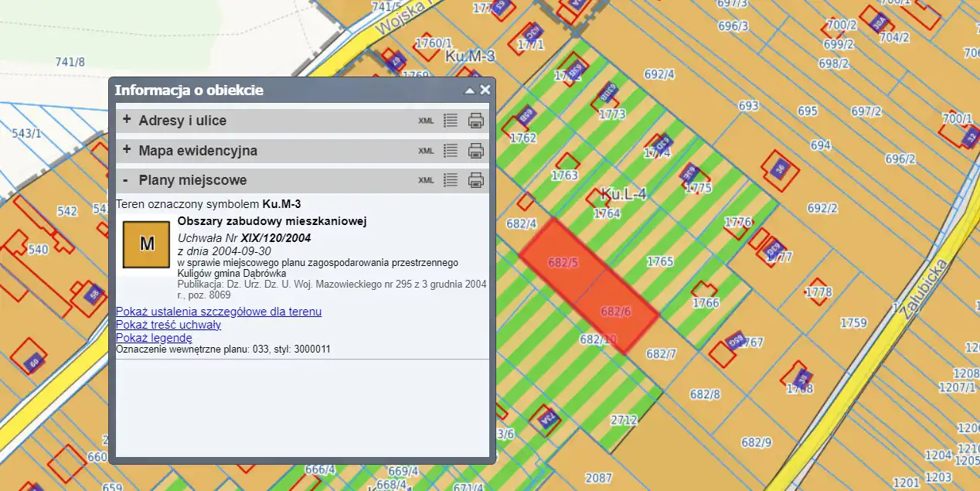
Task: Close the Informacja o obiekcie panel
Action: 485,90
